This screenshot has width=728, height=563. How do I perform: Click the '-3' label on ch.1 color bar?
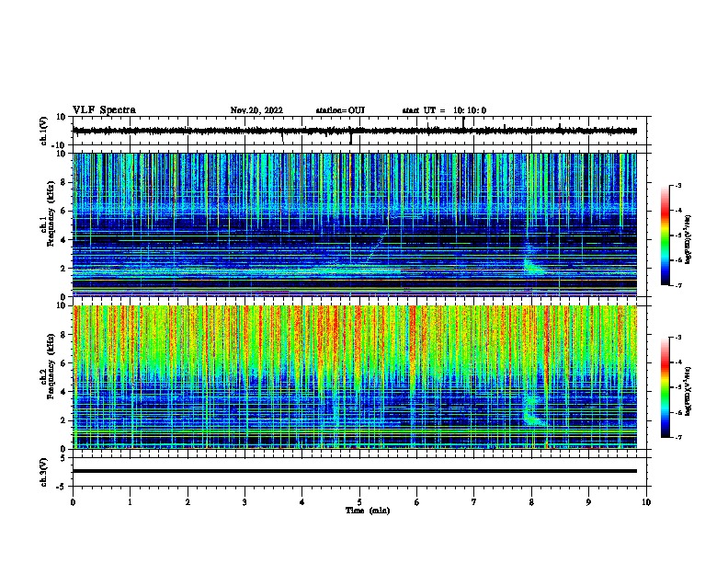(677, 185)
